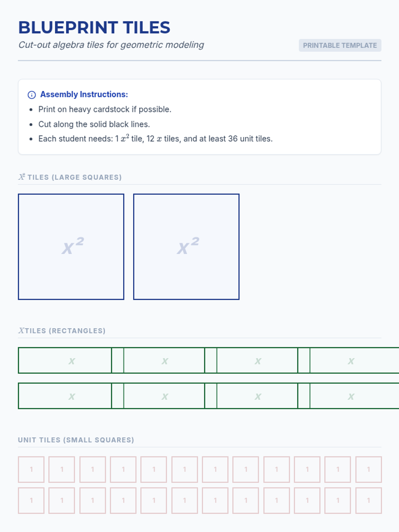Click the first x tile in bottom rectangle row
Viewport: 399px width, 532px height.
click(x=65, y=396)
